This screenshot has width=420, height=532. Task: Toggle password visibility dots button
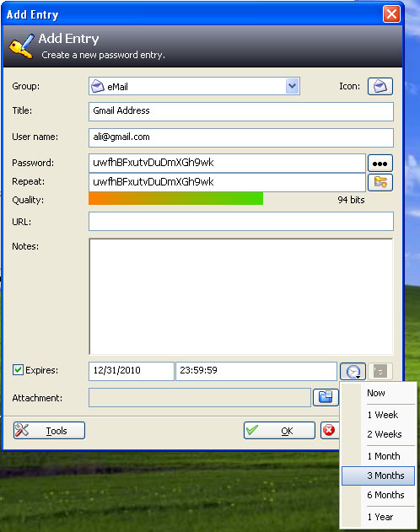pyautogui.click(x=380, y=164)
